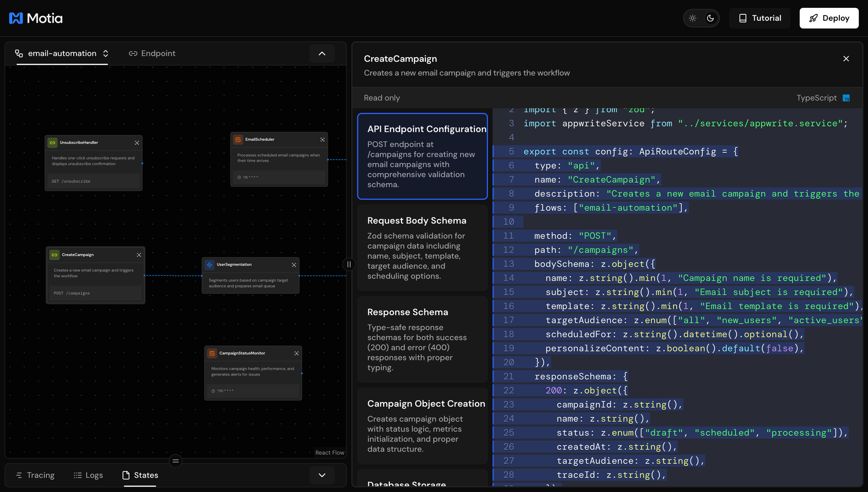
Task: Click EmailScheduler cron node type icon
Action: [238, 140]
